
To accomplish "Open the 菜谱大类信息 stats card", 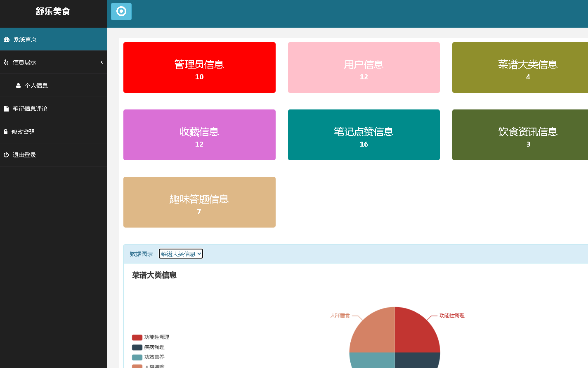I will click(x=520, y=68).
